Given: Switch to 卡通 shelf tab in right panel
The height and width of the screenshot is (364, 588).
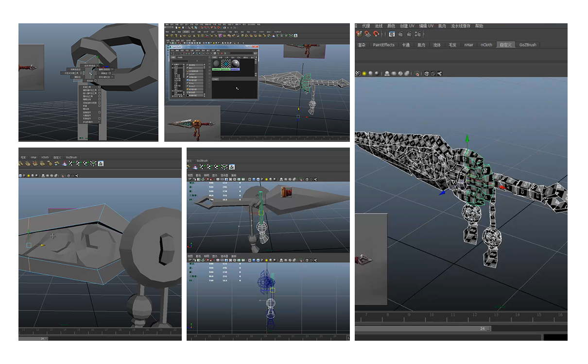Looking at the screenshot, I should (405, 45).
